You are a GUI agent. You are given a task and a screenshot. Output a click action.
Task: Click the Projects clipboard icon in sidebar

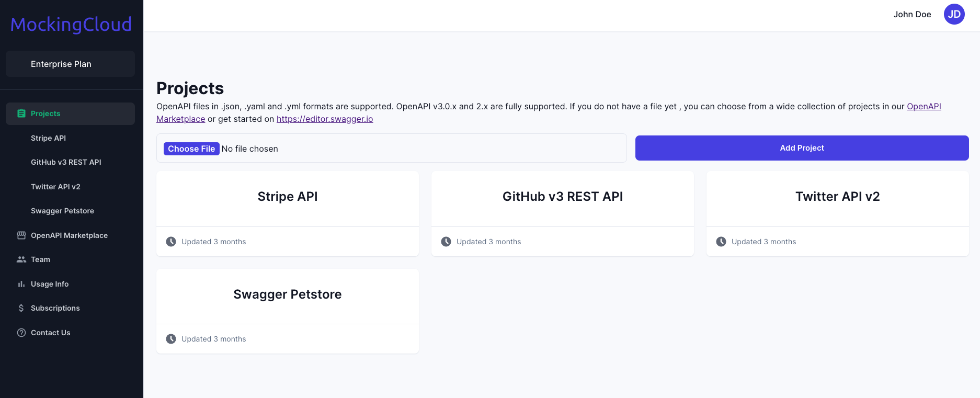coord(21,113)
